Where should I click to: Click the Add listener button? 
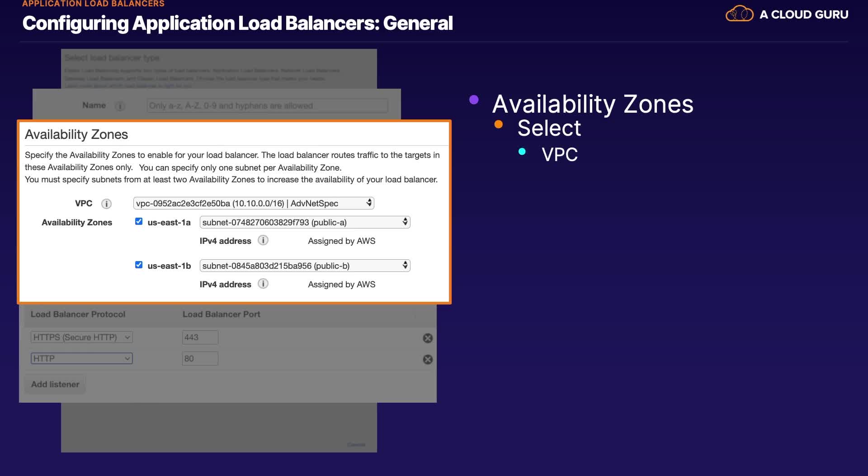(x=55, y=384)
